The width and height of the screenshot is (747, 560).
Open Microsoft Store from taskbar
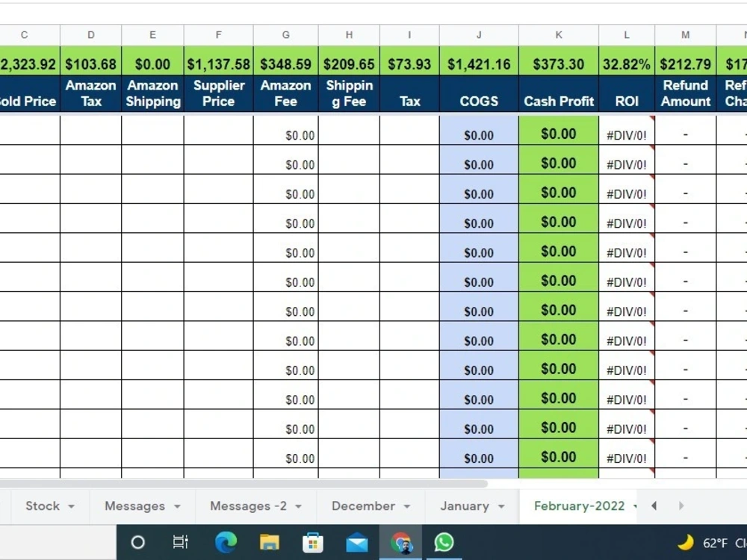[313, 542]
